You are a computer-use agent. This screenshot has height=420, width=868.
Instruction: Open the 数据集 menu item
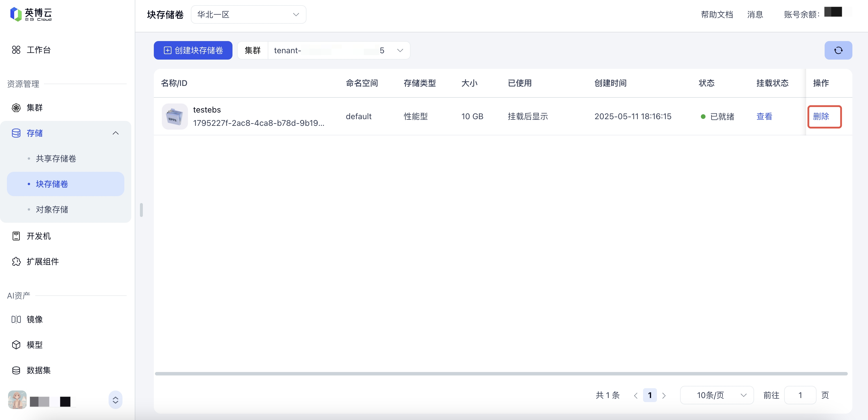pyautogui.click(x=38, y=370)
